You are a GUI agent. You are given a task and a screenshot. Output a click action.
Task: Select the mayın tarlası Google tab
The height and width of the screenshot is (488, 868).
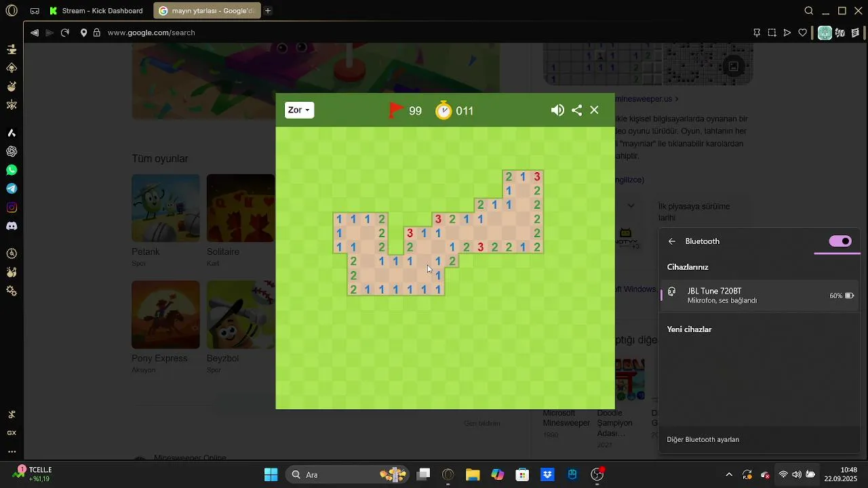pos(208,11)
